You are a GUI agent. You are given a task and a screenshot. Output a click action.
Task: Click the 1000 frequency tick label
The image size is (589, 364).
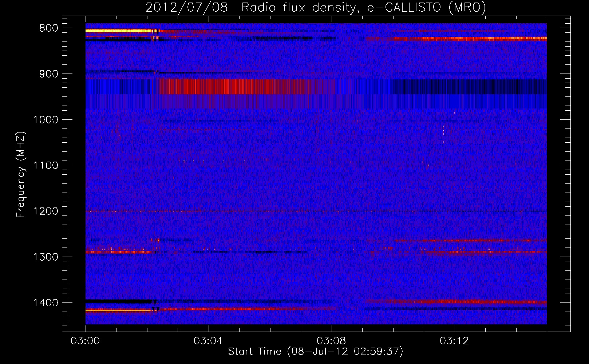click(x=46, y=120)
